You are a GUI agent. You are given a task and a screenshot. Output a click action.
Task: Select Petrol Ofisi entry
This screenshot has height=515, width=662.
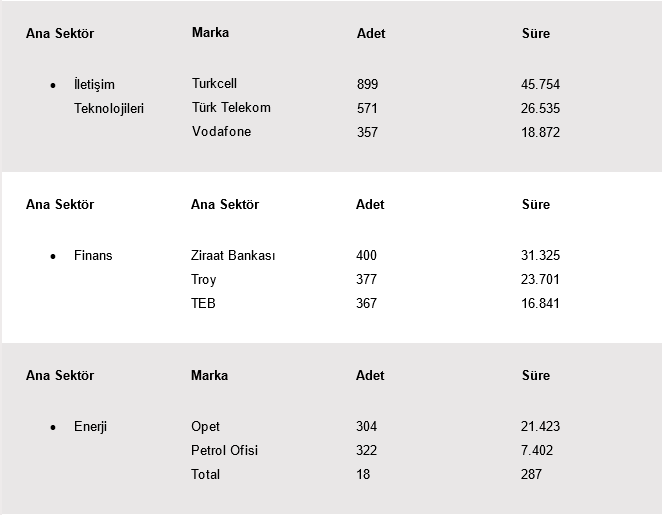(x=224, y=450)
